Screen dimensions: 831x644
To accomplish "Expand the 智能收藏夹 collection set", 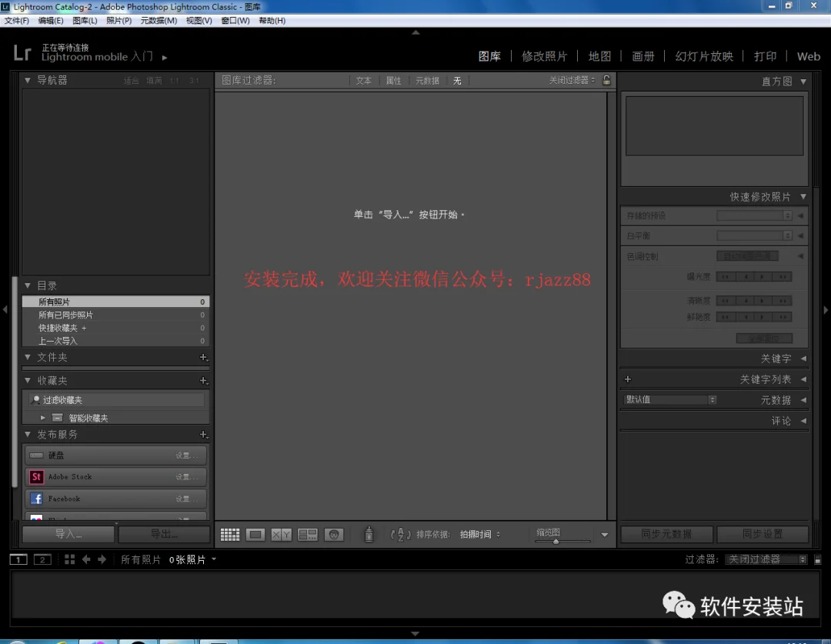I will click(x=43, y=418).
